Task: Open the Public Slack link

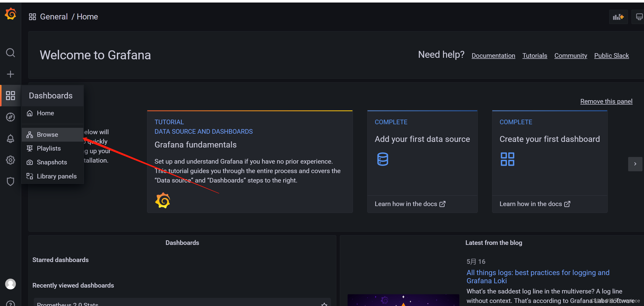Action: click(612, 56)
